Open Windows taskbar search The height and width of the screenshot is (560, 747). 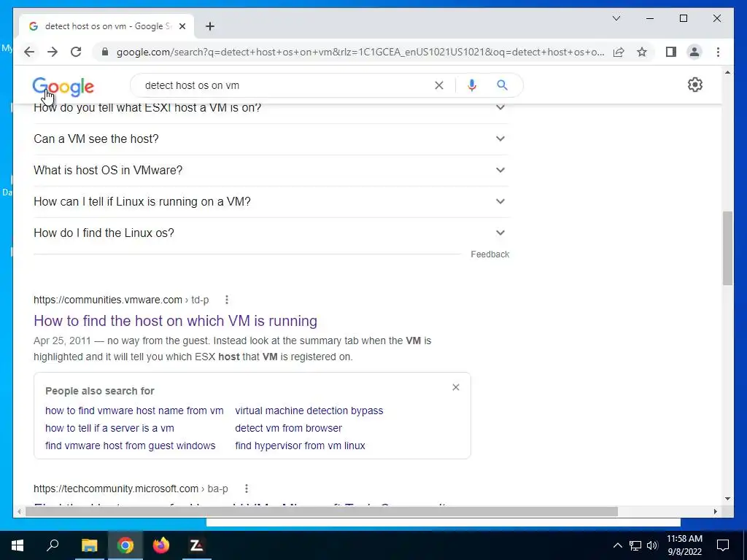coord(53,545)
